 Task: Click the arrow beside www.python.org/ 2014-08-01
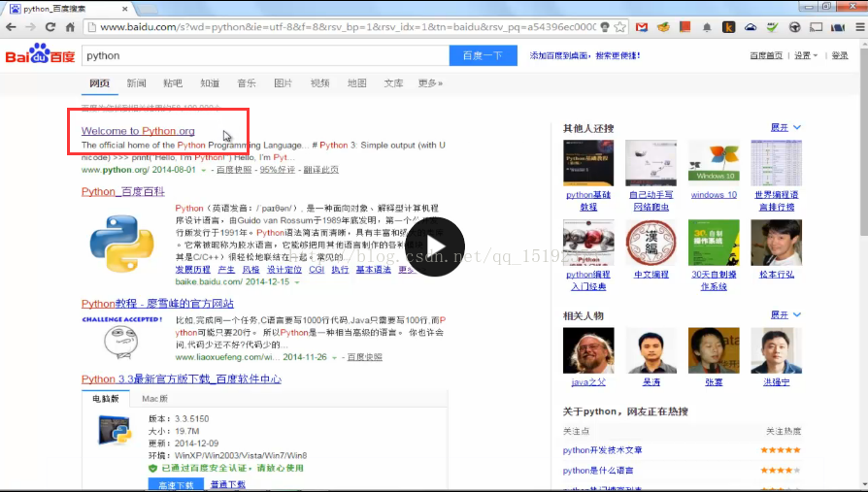pyautogui.click(x=203, y=170)
